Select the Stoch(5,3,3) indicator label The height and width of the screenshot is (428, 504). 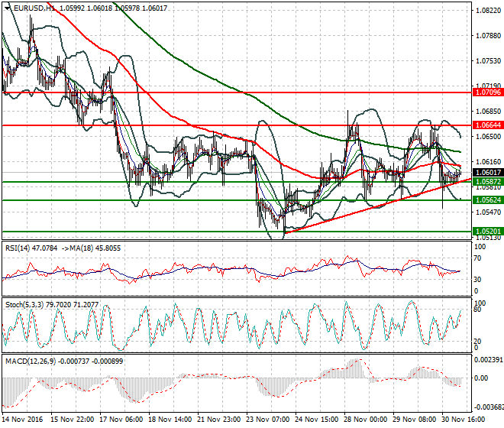(x=24, y=305)
